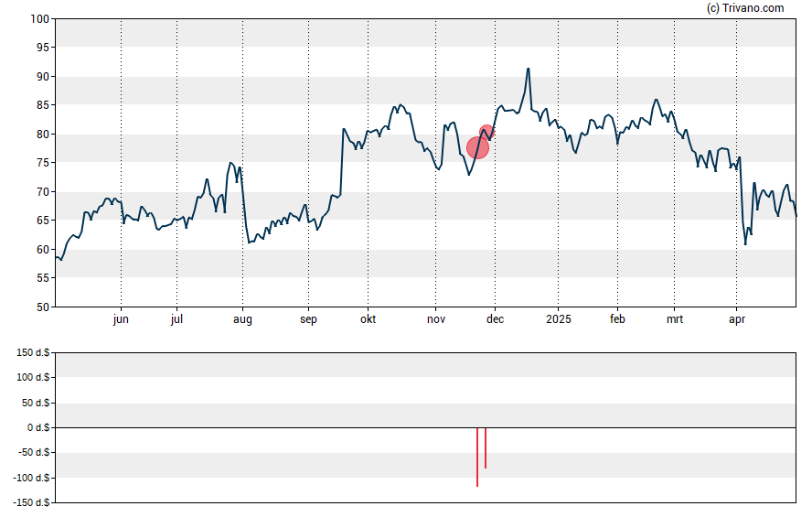Click the 'mrt' month axis label
812x517 pixels.
[674, 319]
